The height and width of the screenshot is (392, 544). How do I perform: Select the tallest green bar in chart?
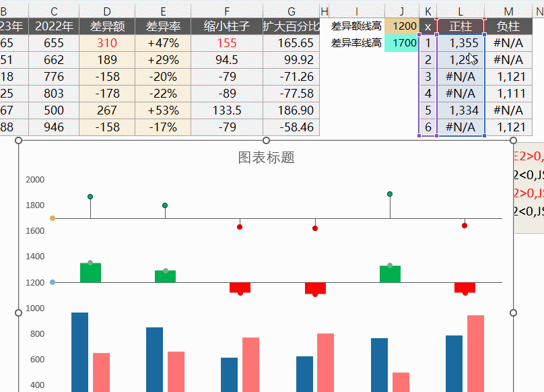click(x=90, y=273)
